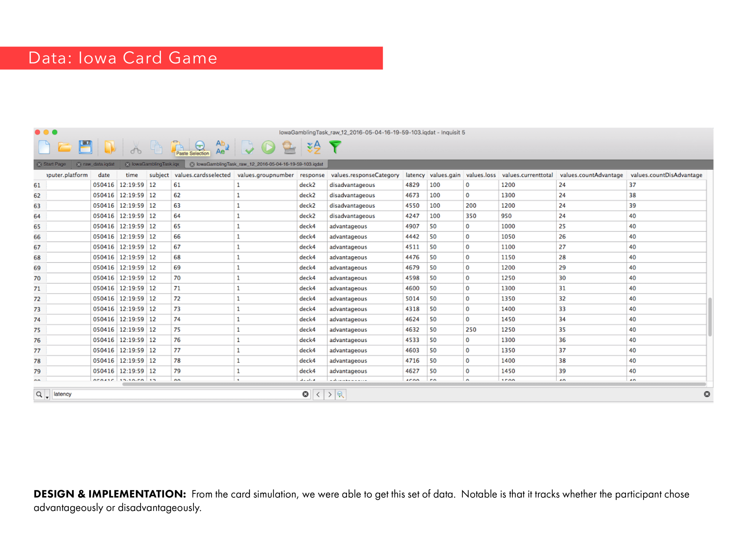The height and width of the screenshot is (560, 747).
Task: Validate the script with the checkmark document icon
Action: [247, 148]
